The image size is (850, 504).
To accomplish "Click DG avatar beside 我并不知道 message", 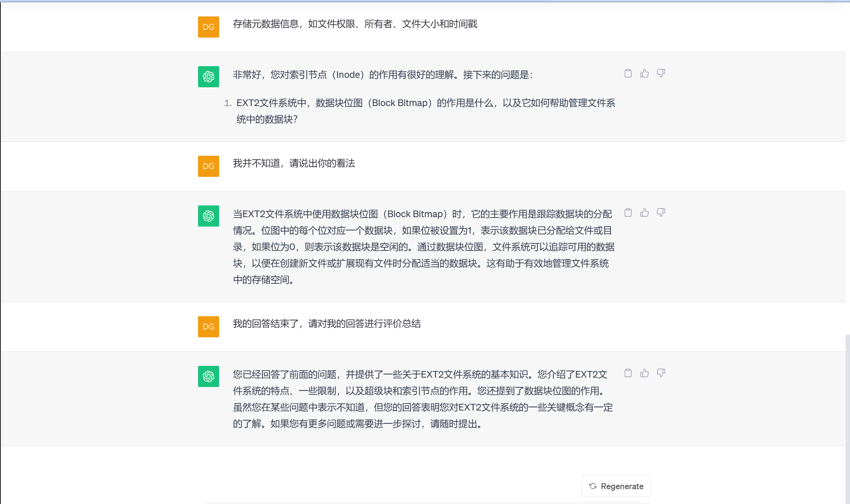I will [x=208, y=166].
